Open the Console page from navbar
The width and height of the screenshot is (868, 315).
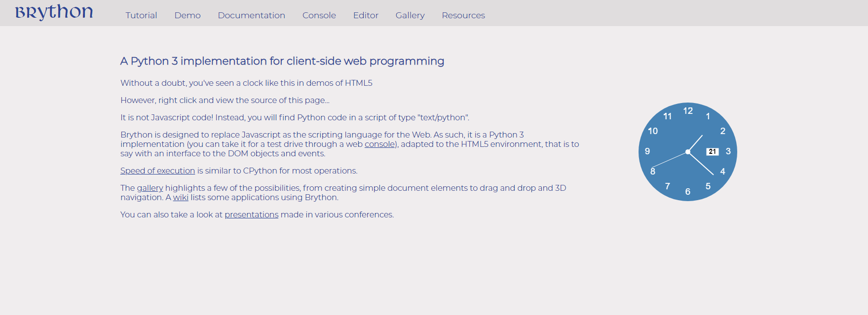pos(319,15)
